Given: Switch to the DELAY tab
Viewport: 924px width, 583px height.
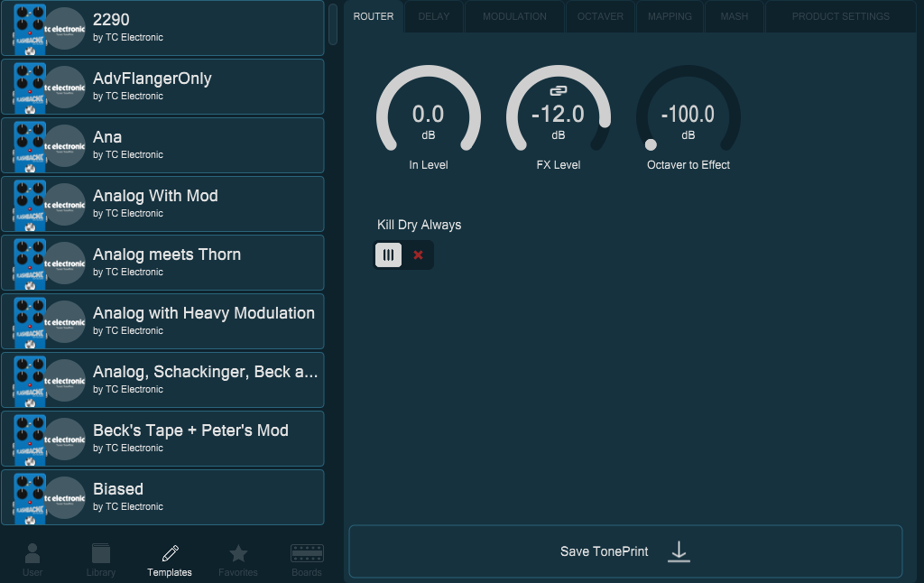Looking at the screenshot, I should [x=434, y=16].
